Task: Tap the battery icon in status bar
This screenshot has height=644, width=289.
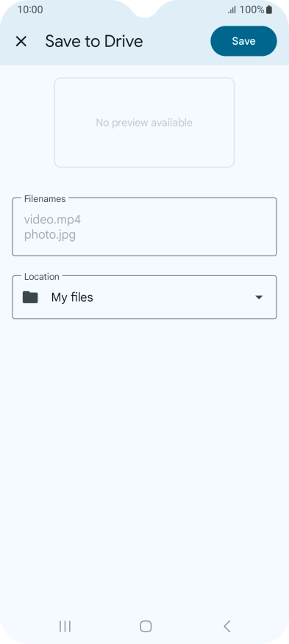Action: (x=269, y=10)
